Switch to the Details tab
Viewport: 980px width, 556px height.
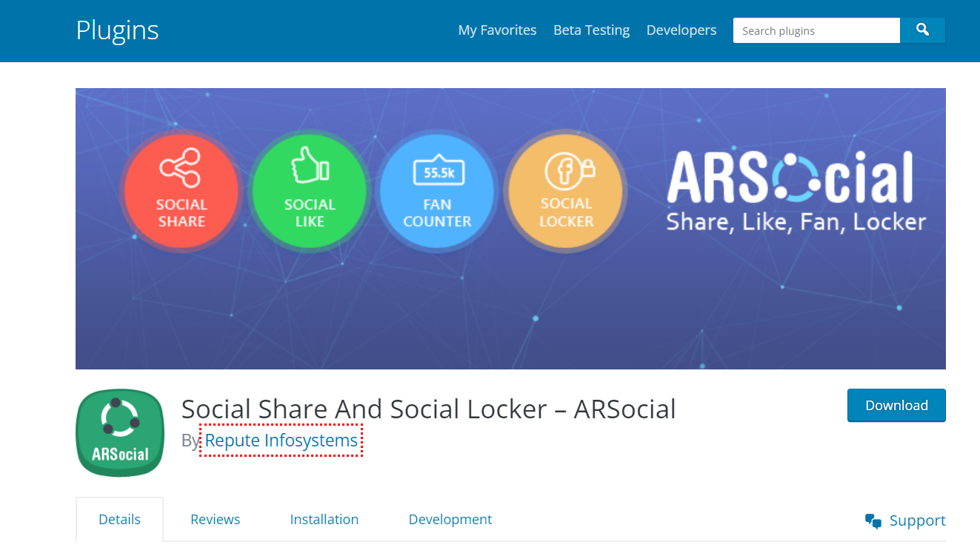[x=119, y=519]
